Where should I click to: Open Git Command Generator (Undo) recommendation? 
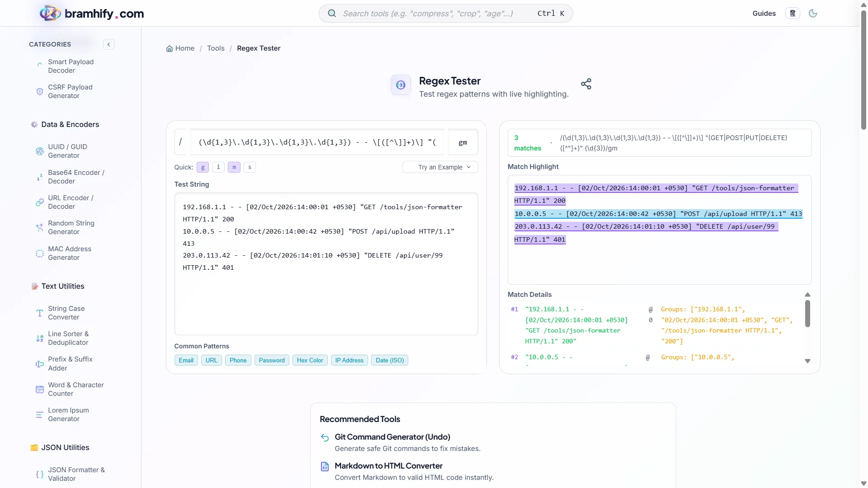point(392,437)
